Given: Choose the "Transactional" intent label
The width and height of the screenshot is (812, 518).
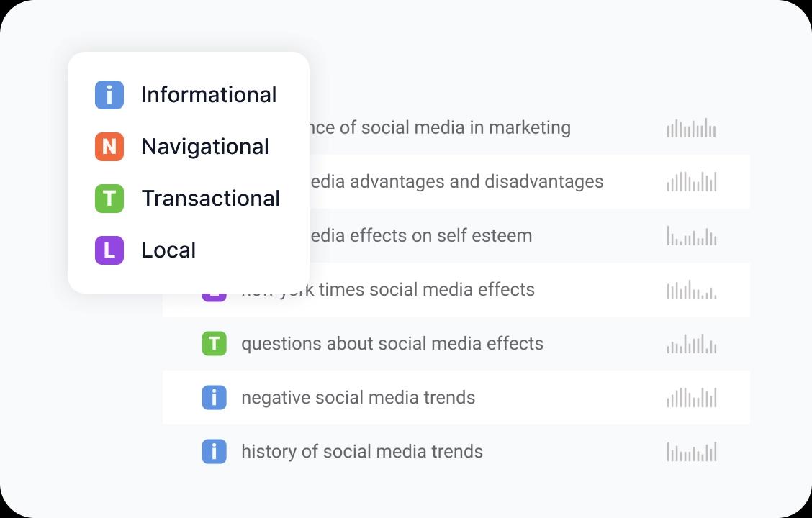Looking at the screenshot, I should click(x=211, y=199).
